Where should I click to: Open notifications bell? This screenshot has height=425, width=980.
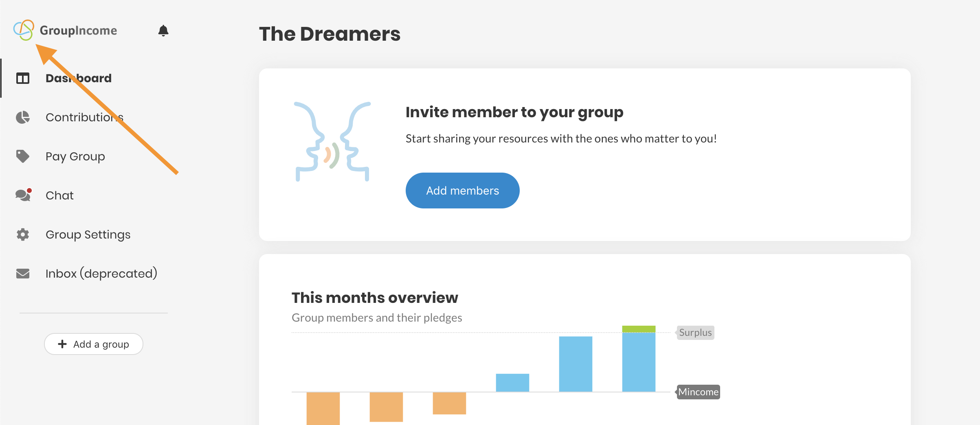tap(163, 31)
